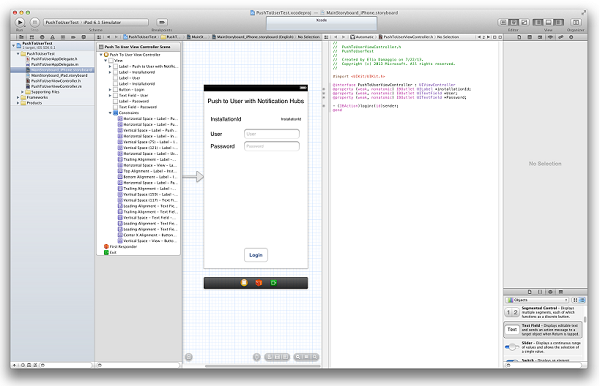
Task: Open the Connections inspector tab
Action: coord(571,37)
